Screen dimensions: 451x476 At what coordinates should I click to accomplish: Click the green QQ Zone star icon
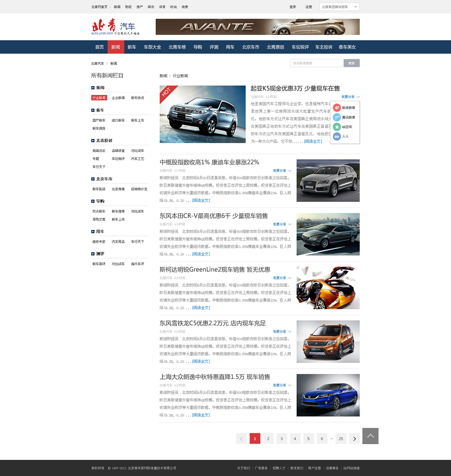[337, 127]
